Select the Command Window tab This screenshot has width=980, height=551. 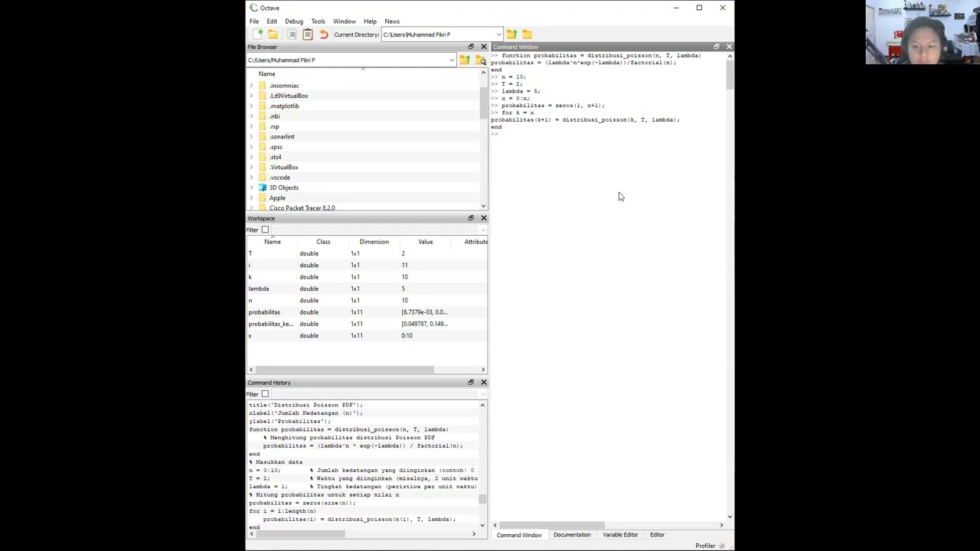point(518,535)
